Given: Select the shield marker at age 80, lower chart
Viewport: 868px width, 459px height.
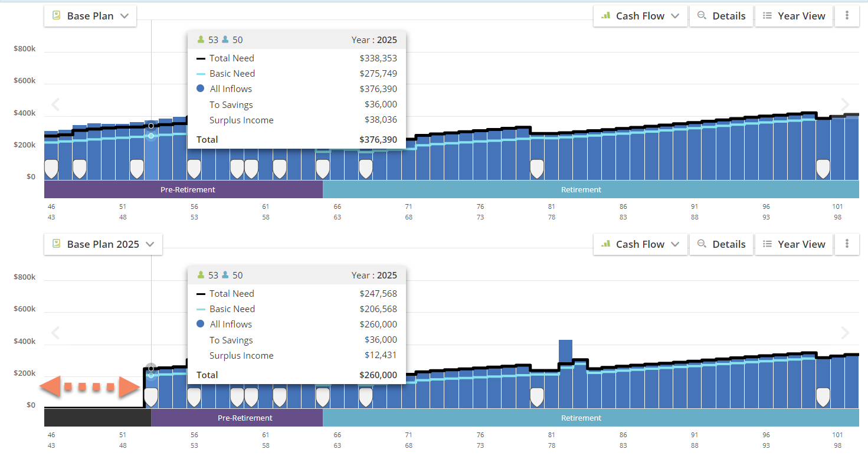Looking at the screenshot, I should click(537, 397).
